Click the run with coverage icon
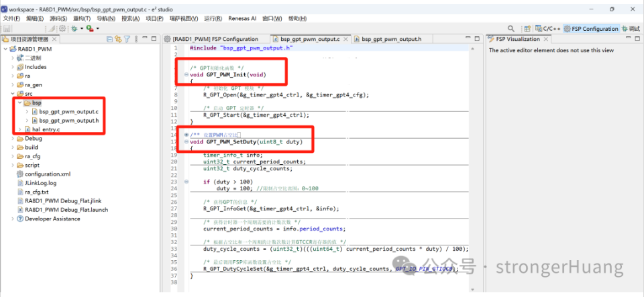 89,28
